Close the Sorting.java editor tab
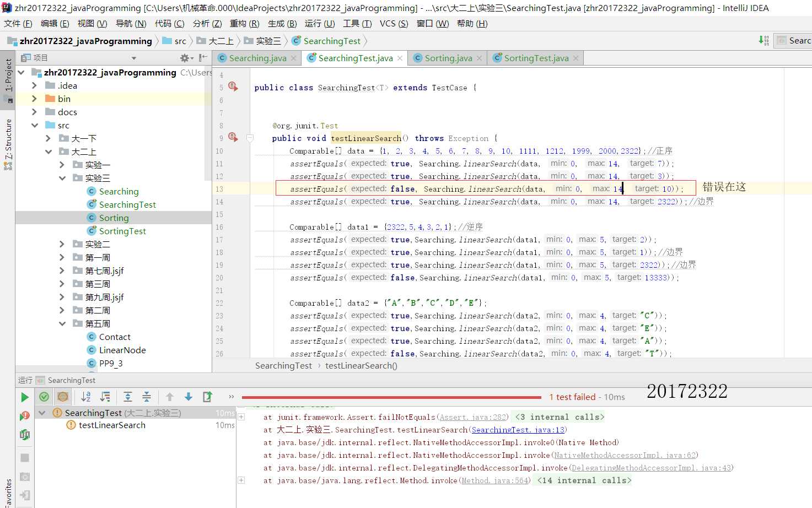This screenshot has height=508, width=812. 480,58
